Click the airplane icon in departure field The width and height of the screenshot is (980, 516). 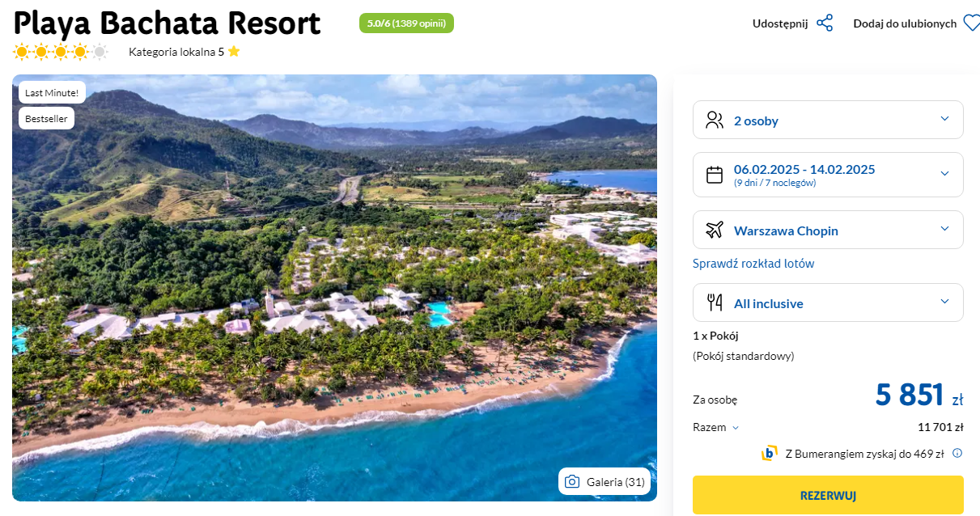(715, 231)
